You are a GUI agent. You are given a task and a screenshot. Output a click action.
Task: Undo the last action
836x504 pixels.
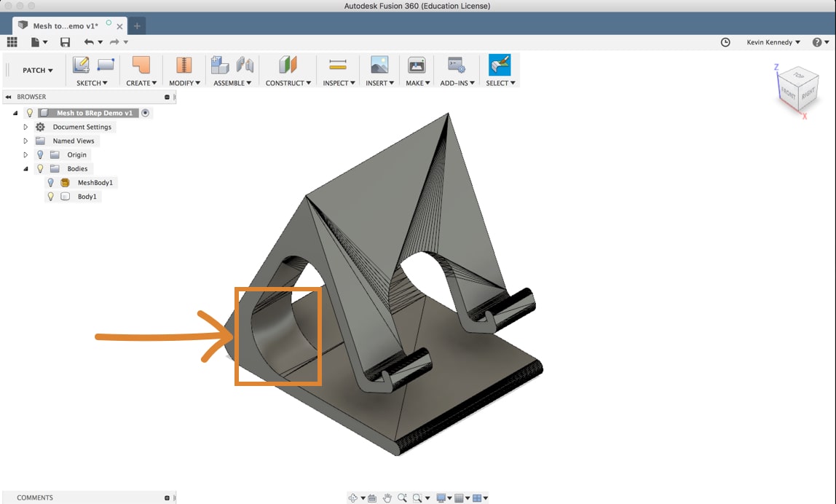[x=89, y=42]
